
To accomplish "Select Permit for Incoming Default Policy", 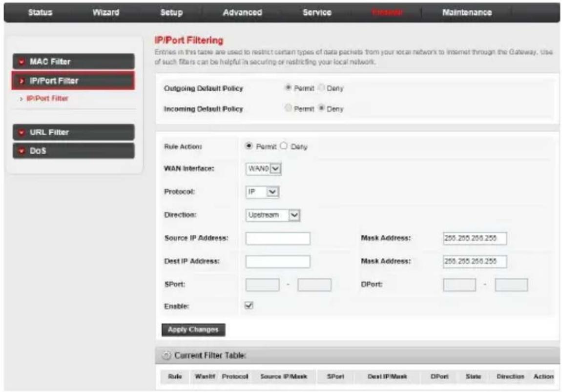I will [x=288, y=108].
